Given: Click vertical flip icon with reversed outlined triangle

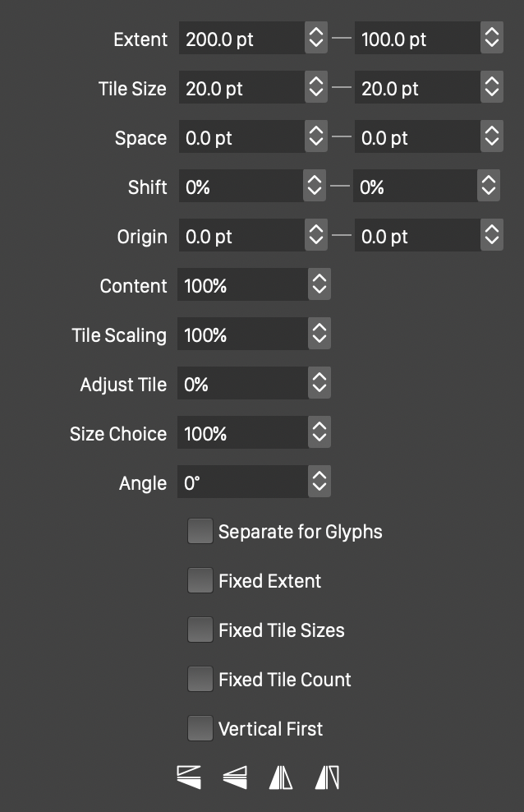Looking at the screenshot, I should click(x=189, y=777).
